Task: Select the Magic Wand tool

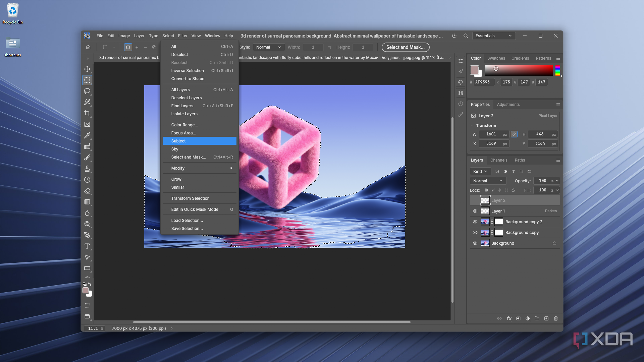Action: pos(87,102)
